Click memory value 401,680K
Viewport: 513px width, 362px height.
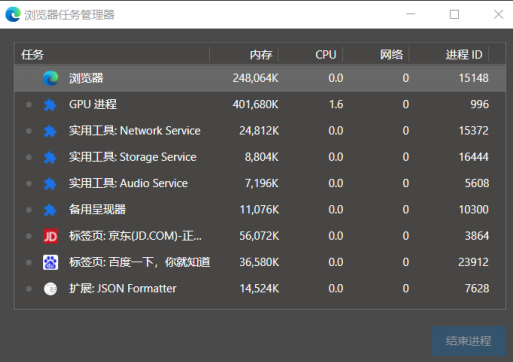(255, 105)
